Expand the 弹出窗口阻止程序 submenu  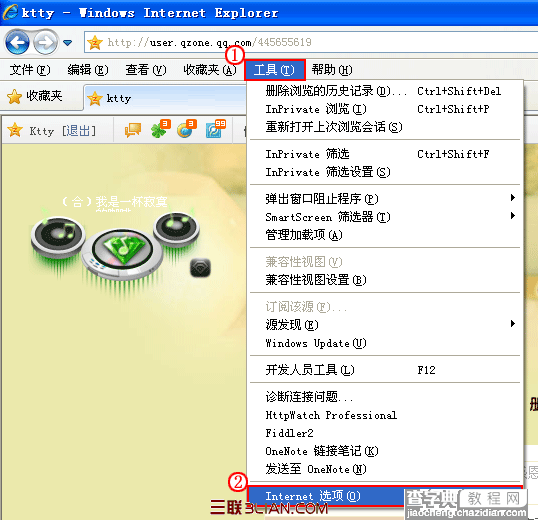(385, 199)
